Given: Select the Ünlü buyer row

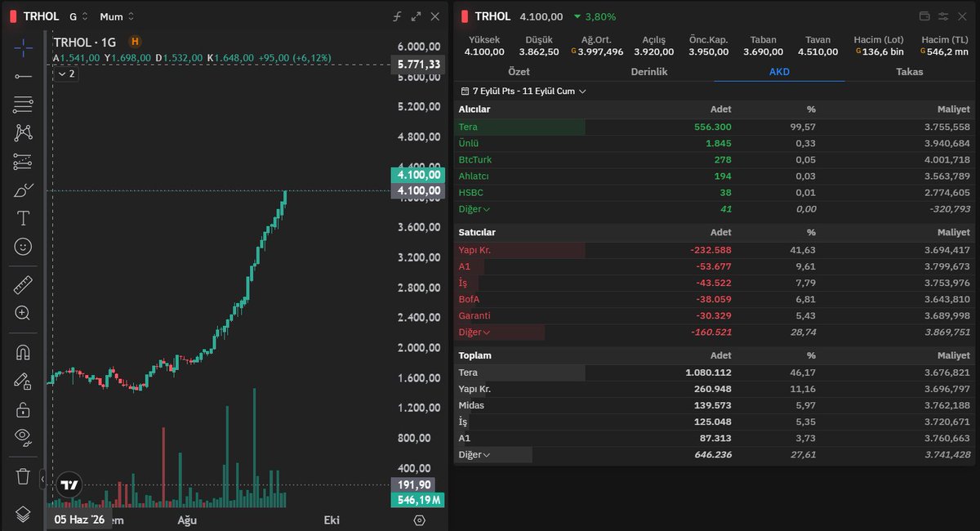Looking at the screenshot, I should [715, 144].
